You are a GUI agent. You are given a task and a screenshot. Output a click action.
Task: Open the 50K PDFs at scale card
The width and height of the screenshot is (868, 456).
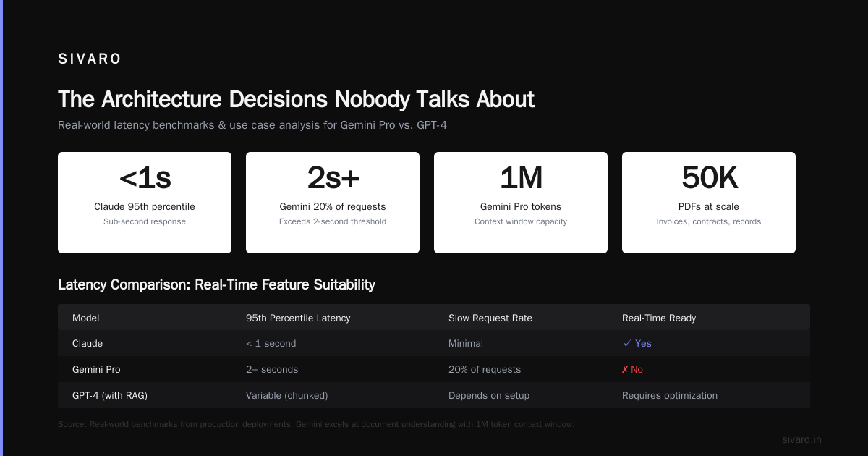[x=709, y=203]
